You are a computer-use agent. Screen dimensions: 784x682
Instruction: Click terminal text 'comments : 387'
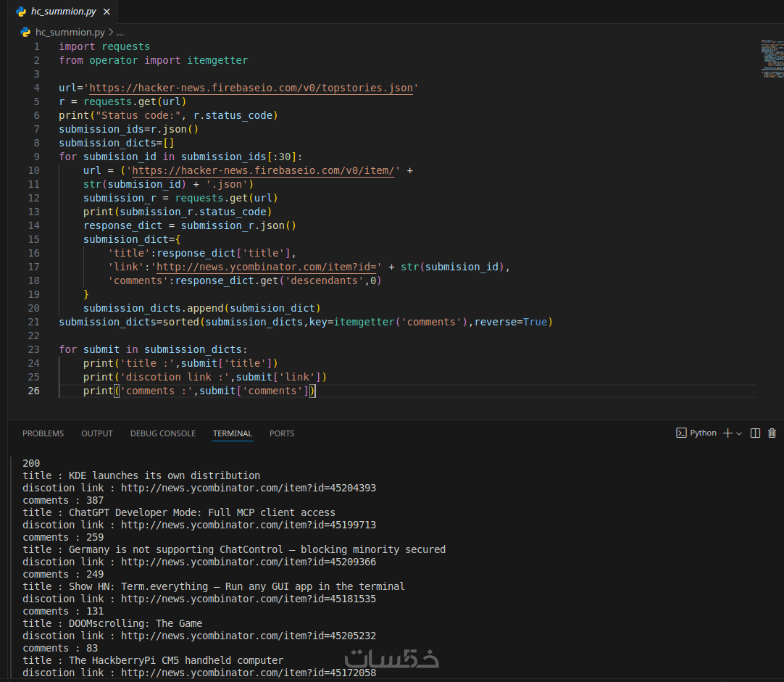pyautogui.click(x=63, y=501)
